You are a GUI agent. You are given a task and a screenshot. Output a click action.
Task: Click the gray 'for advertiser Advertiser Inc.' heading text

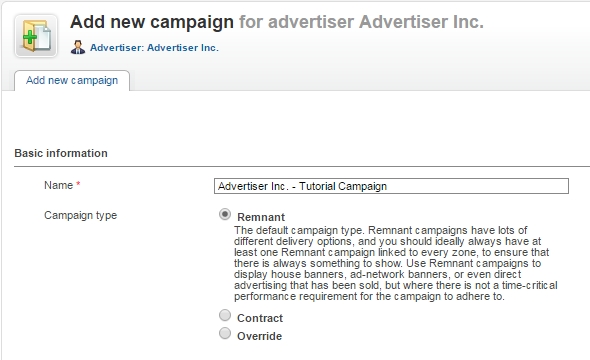[361, 22]
